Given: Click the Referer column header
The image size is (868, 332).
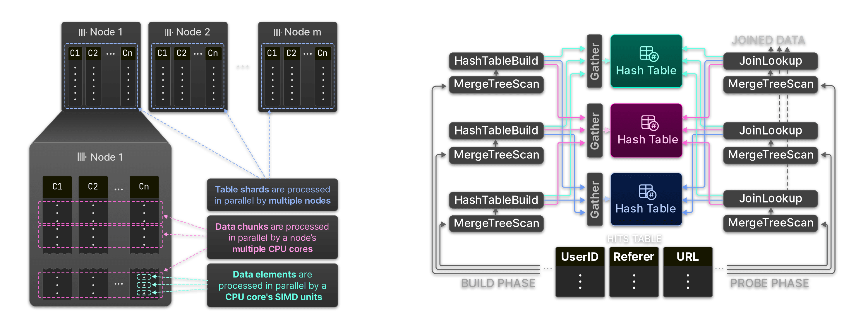Looking at the screenshot, I should click(x=634, y=257).
